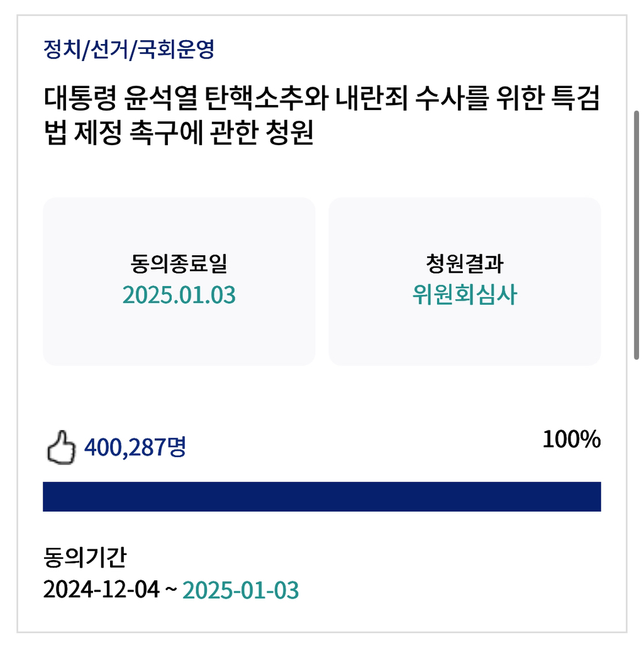Viewport: 644px width, 648px height.
Task: Click the 100% progress percentage label
Action: pyautogui.click(x=571, y=439)
